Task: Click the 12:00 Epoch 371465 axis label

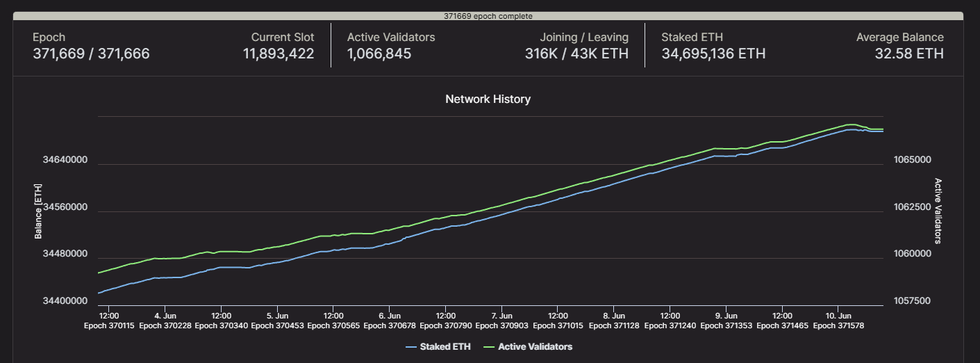Action: [x=783, y=320]
